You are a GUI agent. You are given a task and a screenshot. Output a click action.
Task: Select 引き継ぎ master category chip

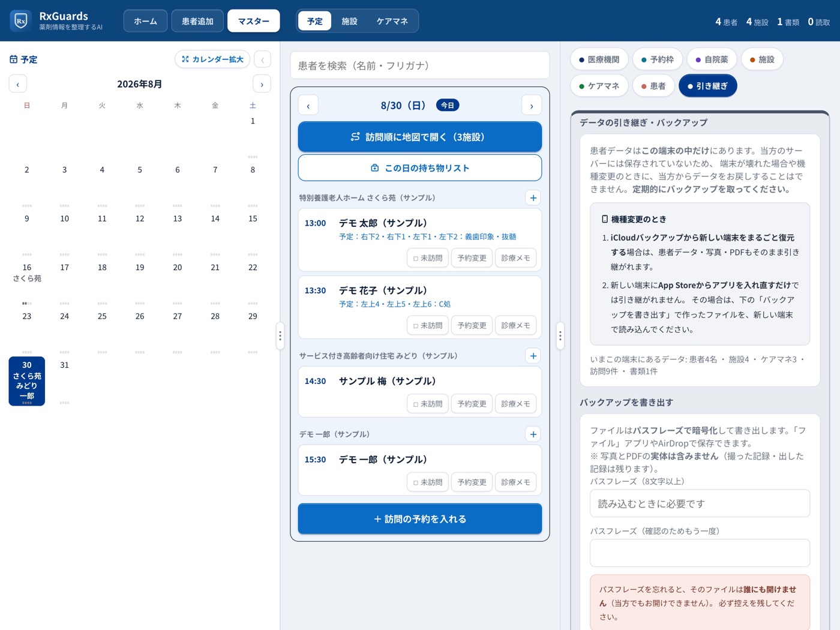point(707,86)
